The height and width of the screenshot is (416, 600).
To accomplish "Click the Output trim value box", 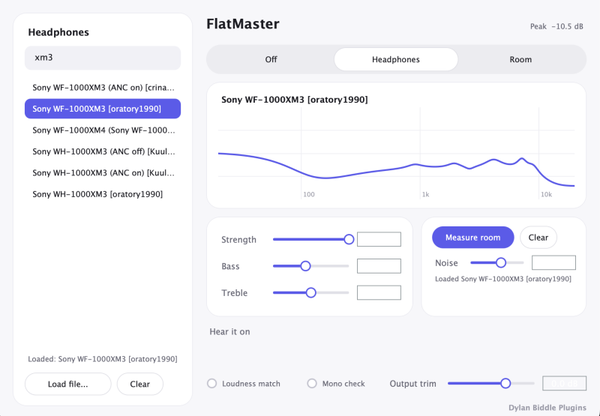I will click(x=564, y=383).
